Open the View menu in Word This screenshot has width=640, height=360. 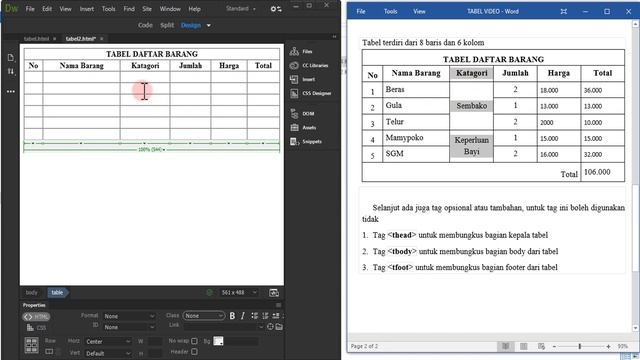pos(419,11)
